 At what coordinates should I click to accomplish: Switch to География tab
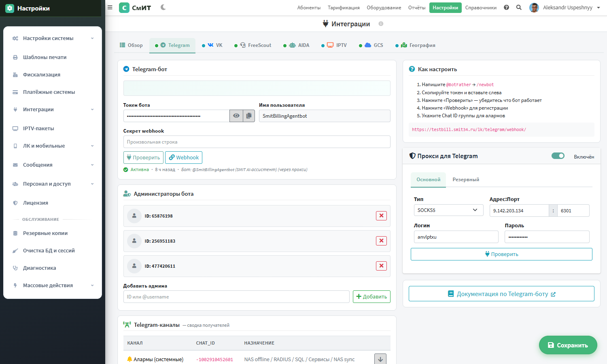coord(416,45)
